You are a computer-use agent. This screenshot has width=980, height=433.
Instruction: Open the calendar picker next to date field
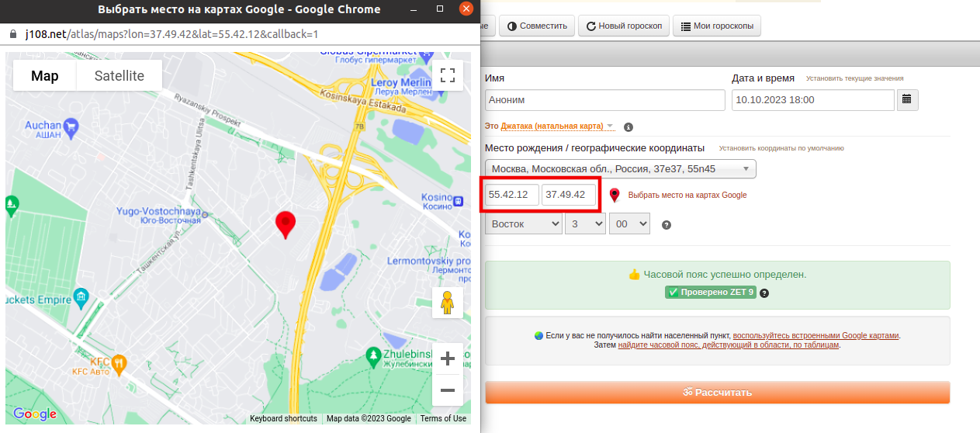click(907, 99)
